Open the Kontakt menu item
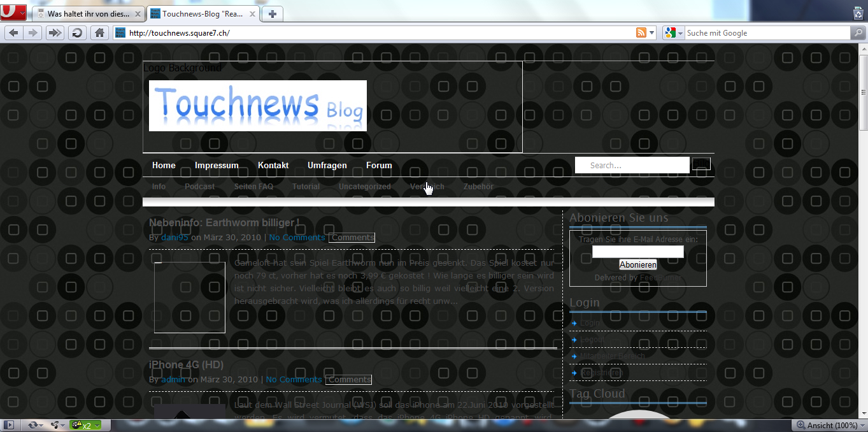This screenshot has width=868, height=432. [x=273, y=165]
